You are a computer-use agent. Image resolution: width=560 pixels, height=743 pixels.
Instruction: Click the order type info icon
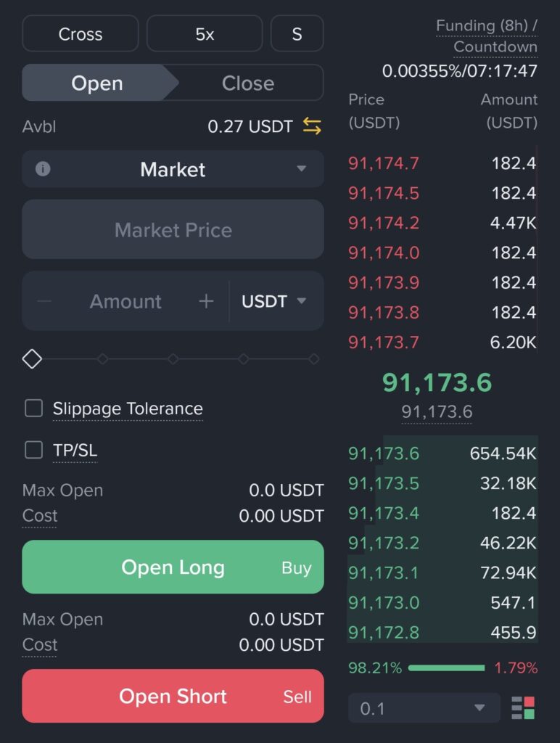point(43,169)
